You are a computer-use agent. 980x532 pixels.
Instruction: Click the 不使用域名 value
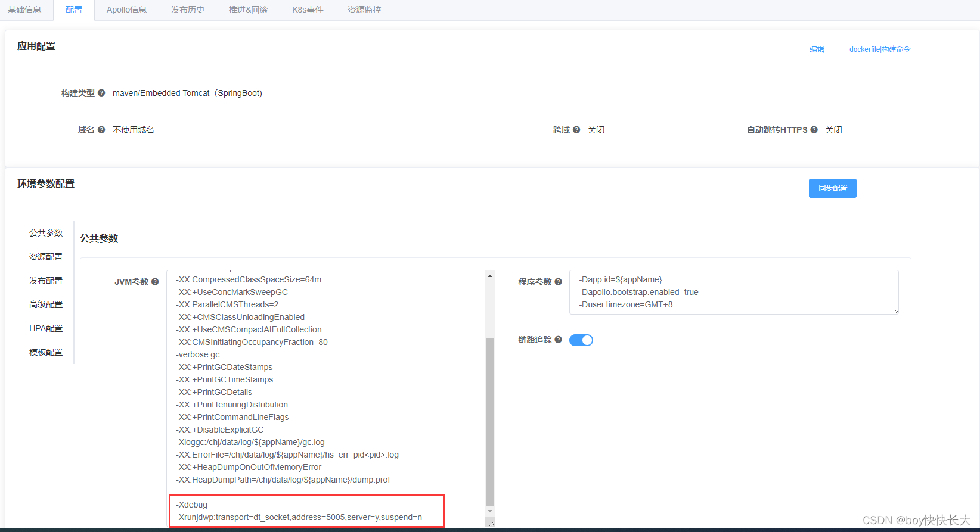(x=134, y=130)
